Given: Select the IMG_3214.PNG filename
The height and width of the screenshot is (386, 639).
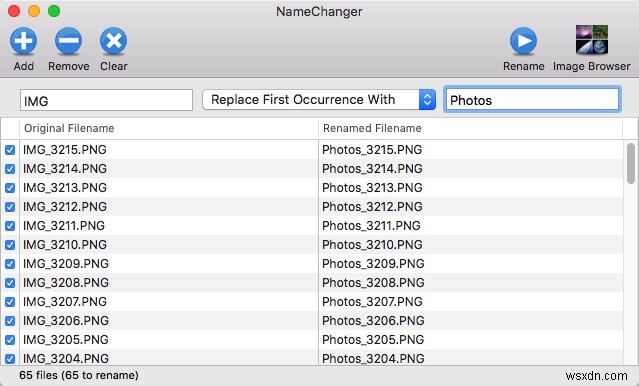Looking at the screenshot, I should click(65, 169).
